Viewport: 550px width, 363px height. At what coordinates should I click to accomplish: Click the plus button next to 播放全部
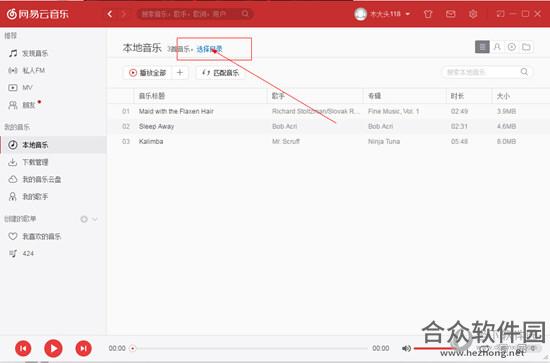[x=180, y=73]
